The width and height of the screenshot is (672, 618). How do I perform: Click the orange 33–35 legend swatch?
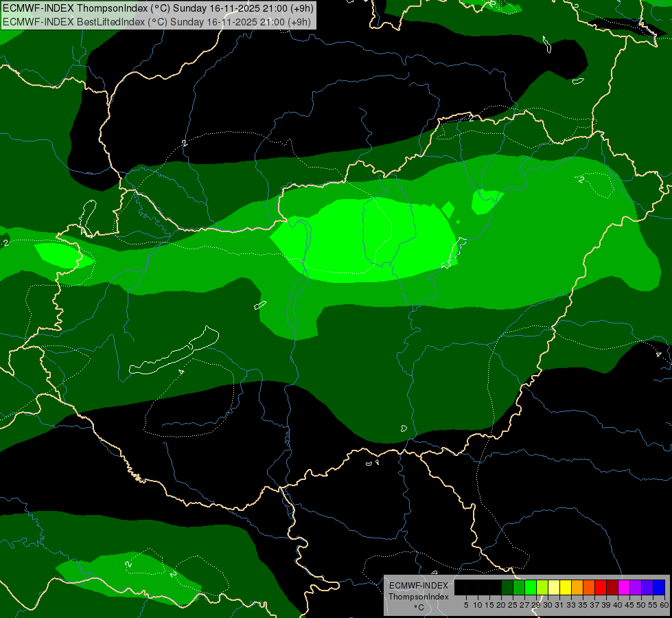[577, 588]
